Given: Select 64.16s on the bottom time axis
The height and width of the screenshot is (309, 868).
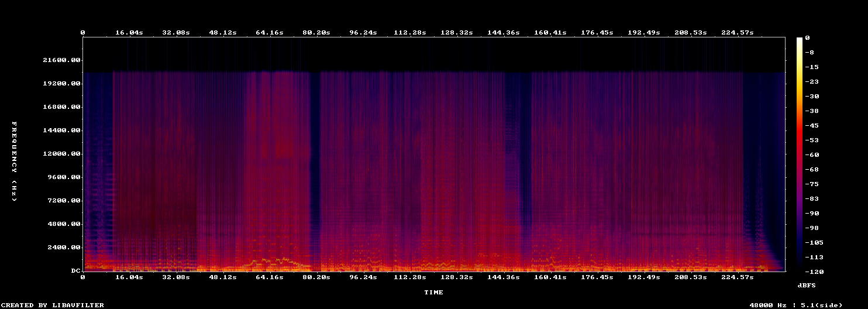Looking at the screenshot, I should click(x=270, y=277).
